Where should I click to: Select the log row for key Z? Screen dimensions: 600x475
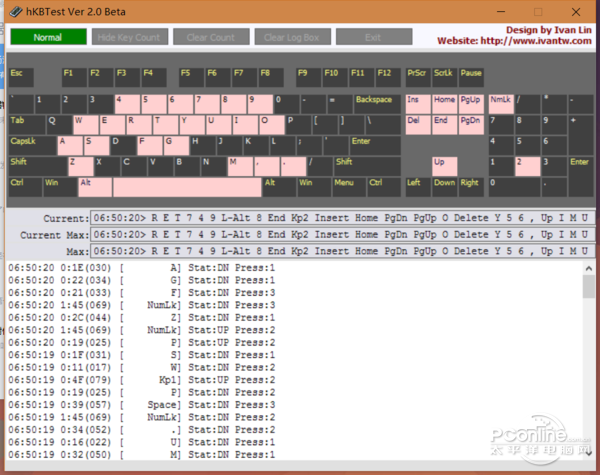coord(142,317)
